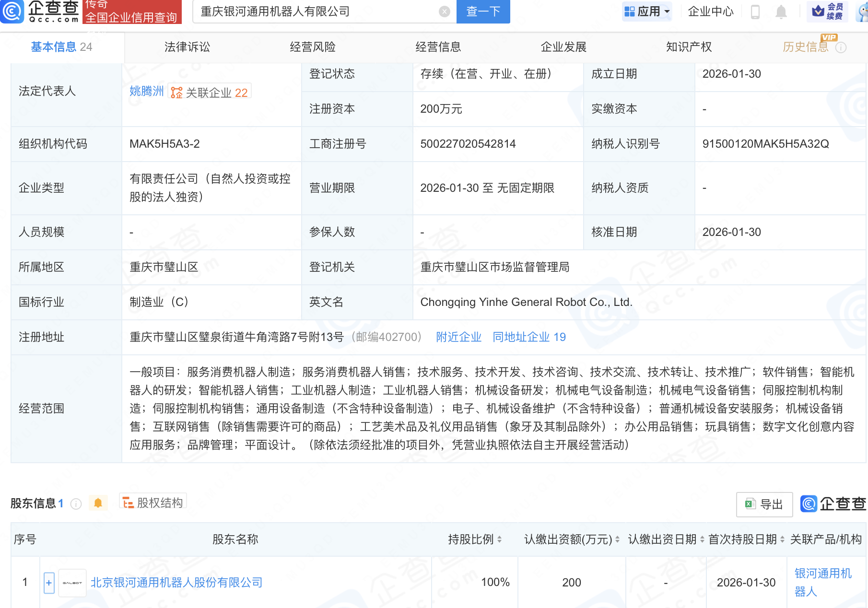The width and height of the screenshot is (868, 608).
Task: Click the company name search input field
Action: (x=317, y=12)
